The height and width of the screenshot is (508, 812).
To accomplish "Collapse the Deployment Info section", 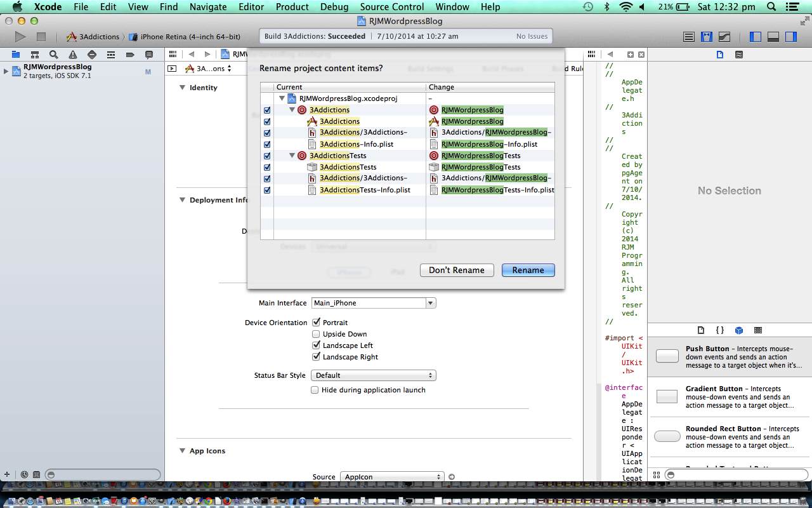I will tap(182, 200).
